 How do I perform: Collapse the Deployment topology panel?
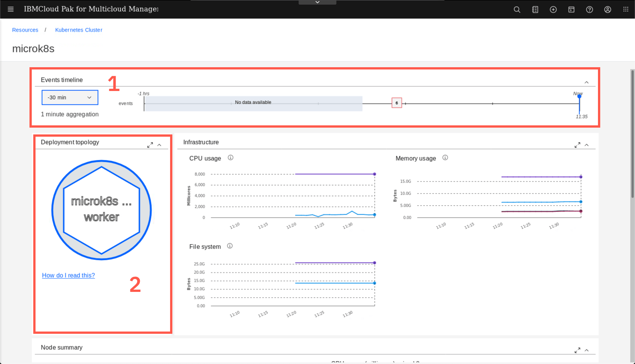[x=160, y=144]
